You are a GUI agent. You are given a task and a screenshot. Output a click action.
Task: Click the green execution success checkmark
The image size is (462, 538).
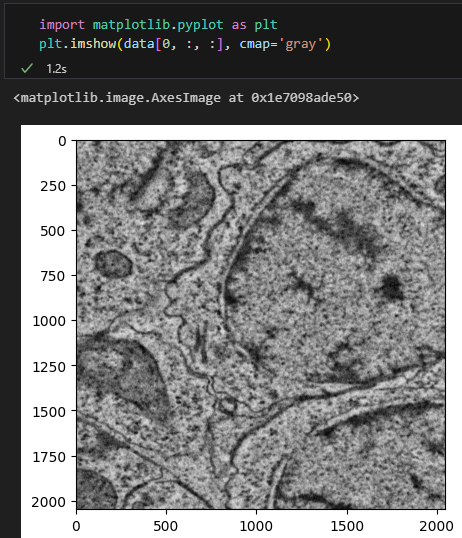[27, 68]
